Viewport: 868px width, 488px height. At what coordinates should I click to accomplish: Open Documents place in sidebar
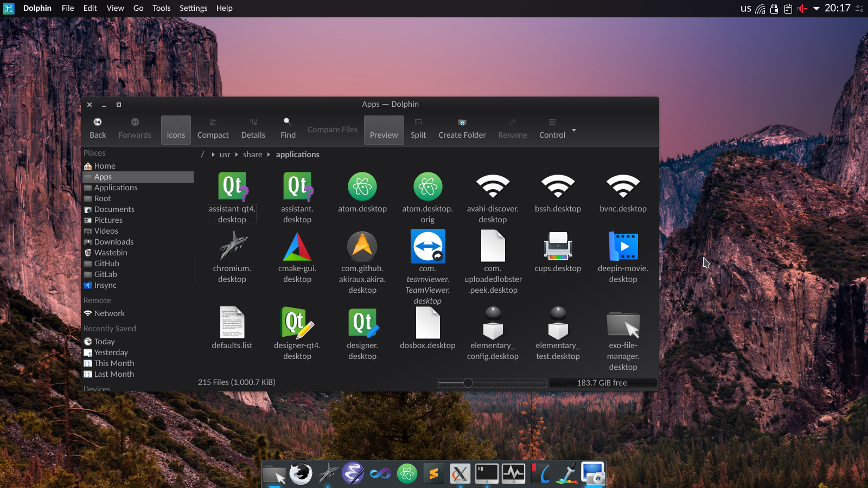click(x=138, y=209)
